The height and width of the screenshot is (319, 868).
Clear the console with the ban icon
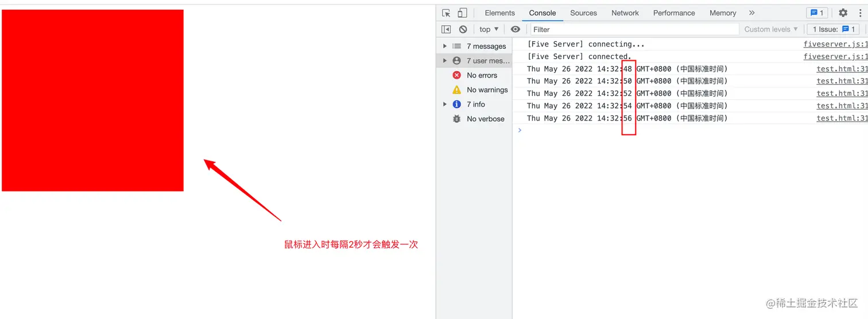point(463,29)
